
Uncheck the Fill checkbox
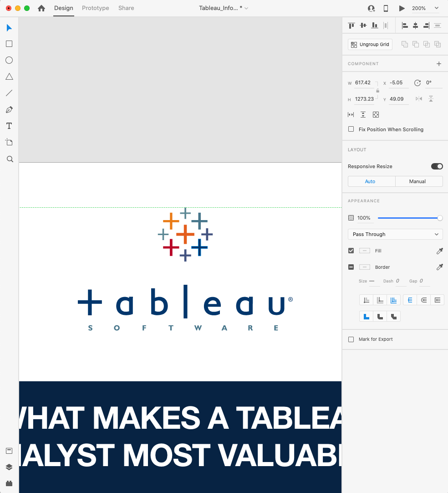[351, 251]
